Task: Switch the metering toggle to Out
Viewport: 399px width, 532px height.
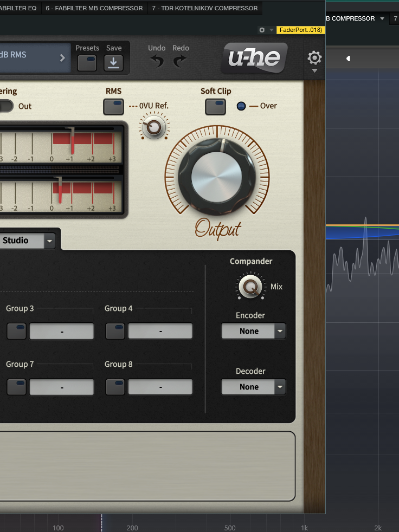Action: pyautogui.click(x=7, y=106)
